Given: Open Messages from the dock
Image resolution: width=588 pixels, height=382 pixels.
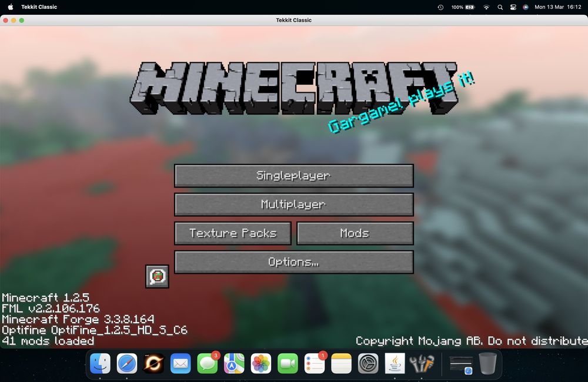Looking at the screenshot, I should 208,363.
